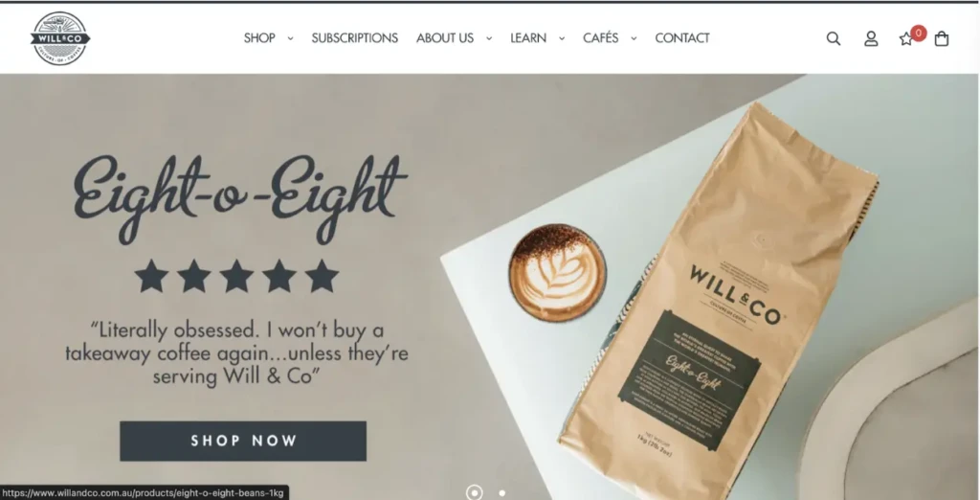Click the Will & Co coffee bag image

(719, 284)
